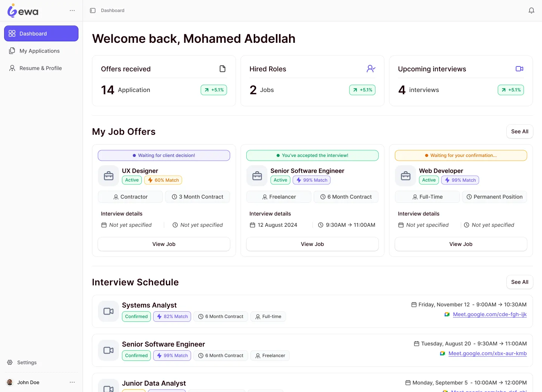Click the video icon beside Systems Analyst
The width and height of the screenshot is (542, 392).
[108, 311]
